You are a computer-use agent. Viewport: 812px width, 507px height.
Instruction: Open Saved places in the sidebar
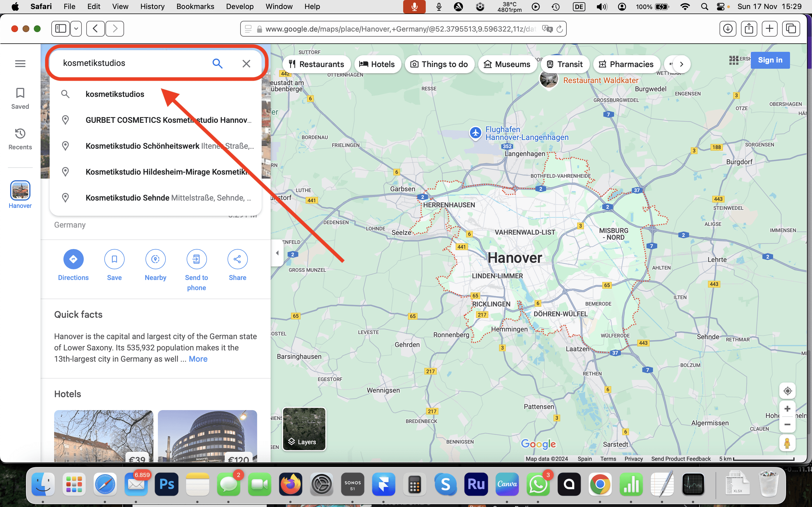(20, 99)
